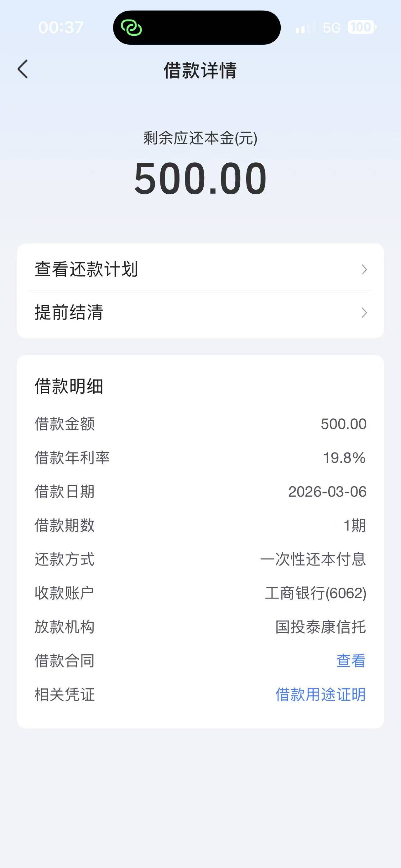
Task: Expand chevron beside 提前结清
Action: coord(364,313)
